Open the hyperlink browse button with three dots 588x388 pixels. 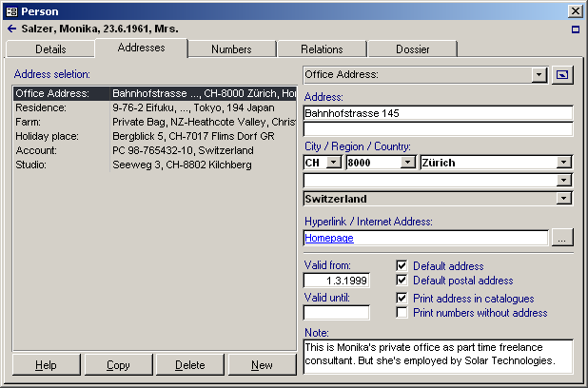562,239
